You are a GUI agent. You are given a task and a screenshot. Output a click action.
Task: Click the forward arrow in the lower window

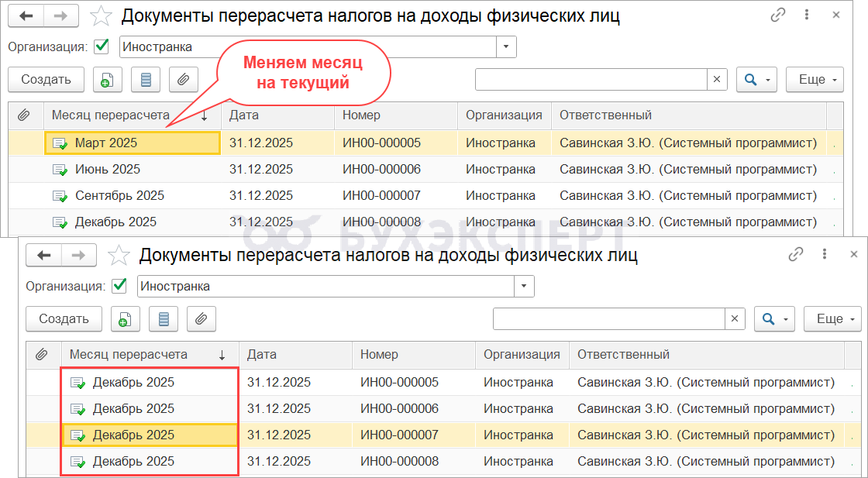pos(79,255)
